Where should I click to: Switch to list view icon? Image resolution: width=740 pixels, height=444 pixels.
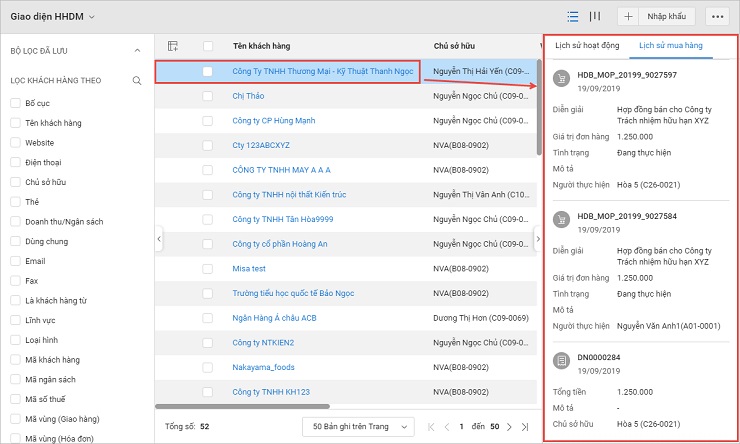pyautogui.click(x=573, y=17)
